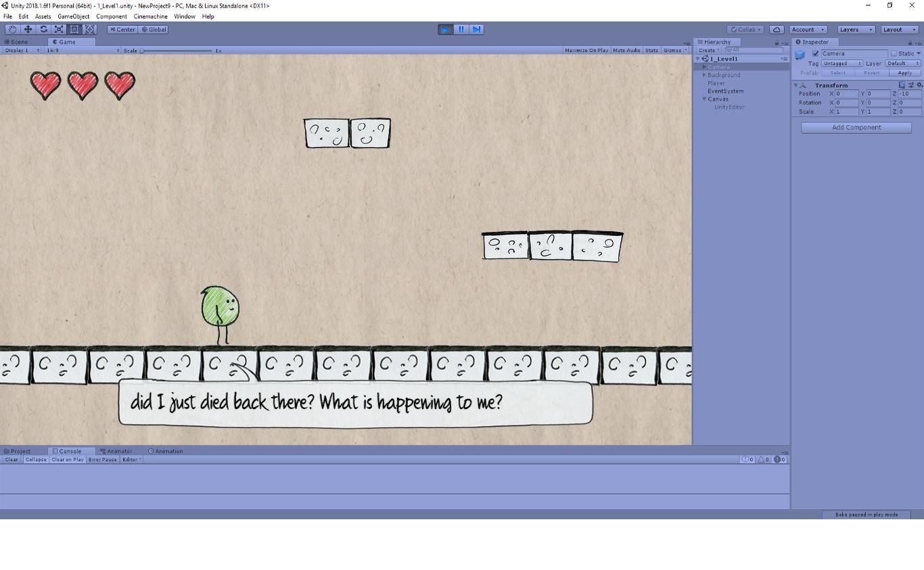The image size is (924, 570).
Task: Toggle Maximize On Play option
Action: [586, 50]
